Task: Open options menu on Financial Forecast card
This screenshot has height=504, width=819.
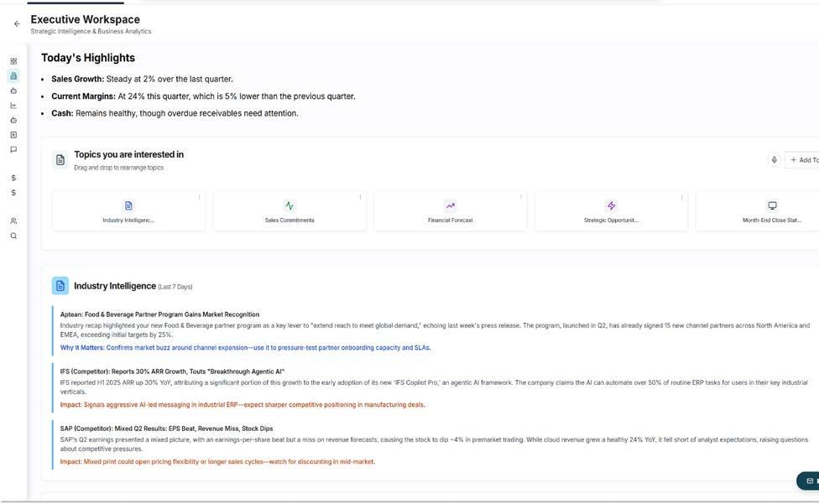Action: click(521, 197)
